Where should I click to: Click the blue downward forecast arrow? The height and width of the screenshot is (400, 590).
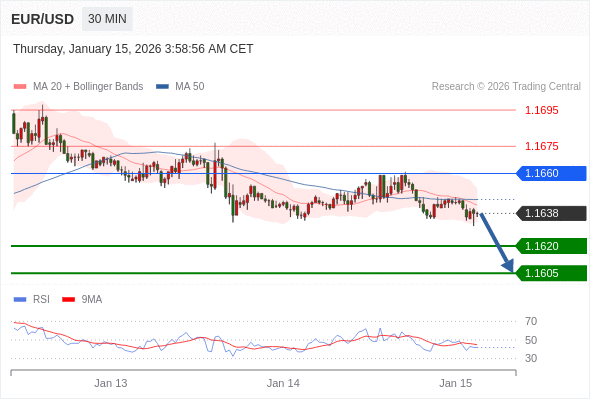tap(497, 243)
